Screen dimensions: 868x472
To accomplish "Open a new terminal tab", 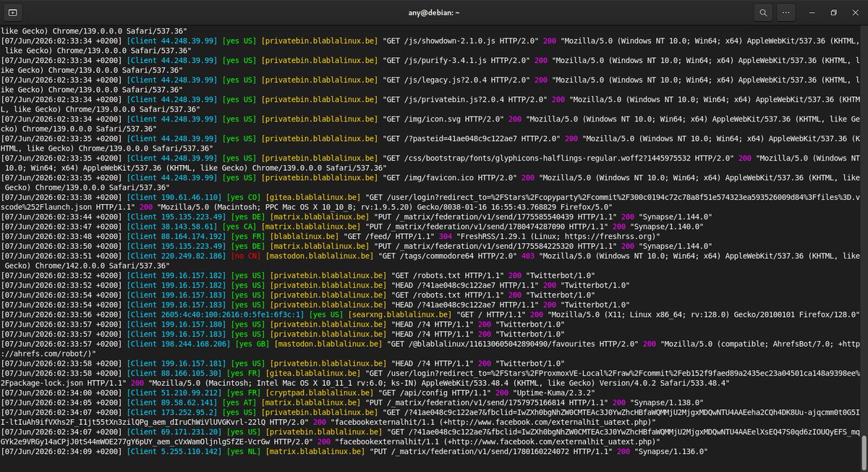I will 14,12.
